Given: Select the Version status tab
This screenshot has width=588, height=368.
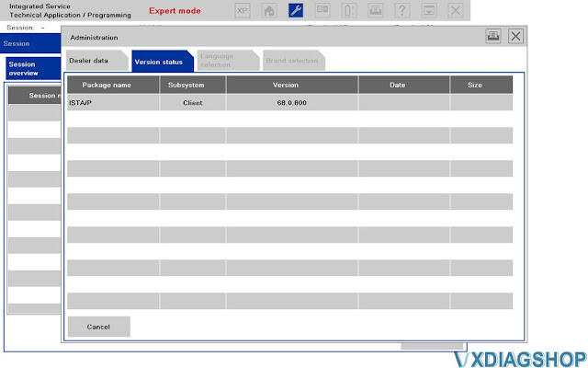Looking at the screenshot, I should pos(163,62).
